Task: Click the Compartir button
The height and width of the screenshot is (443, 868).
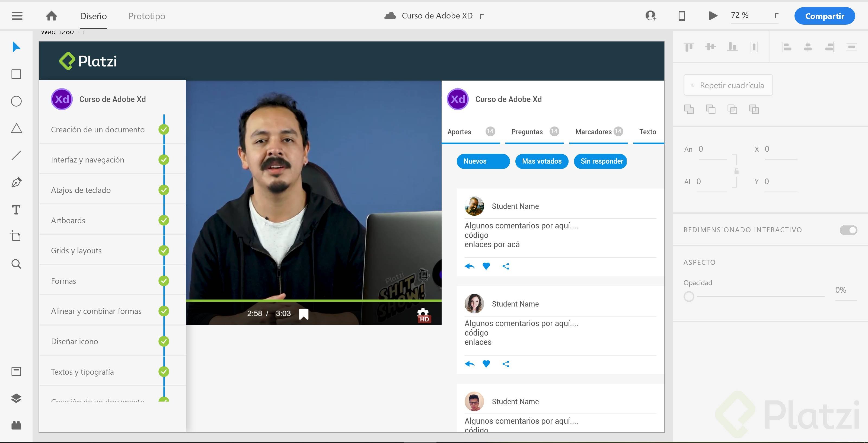Action: (824, 16)
